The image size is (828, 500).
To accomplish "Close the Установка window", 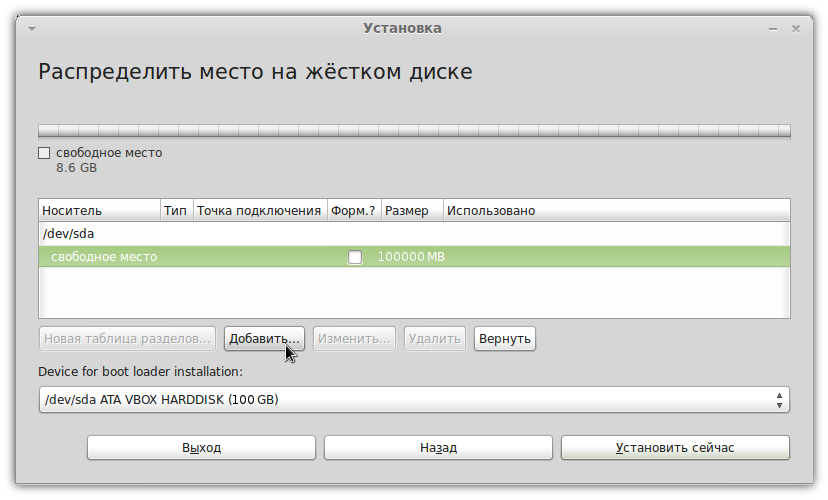I will pyautogui.click(x=796, y=29).
